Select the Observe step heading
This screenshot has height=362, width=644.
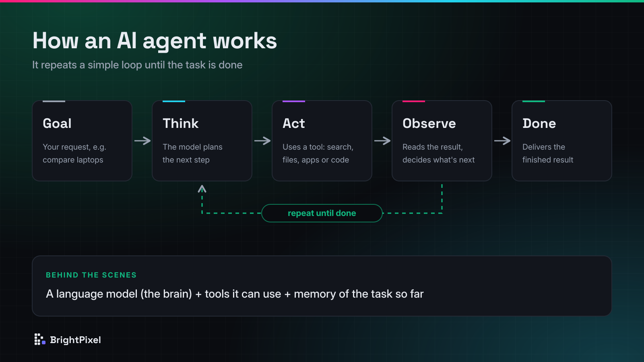click(429, 123)
